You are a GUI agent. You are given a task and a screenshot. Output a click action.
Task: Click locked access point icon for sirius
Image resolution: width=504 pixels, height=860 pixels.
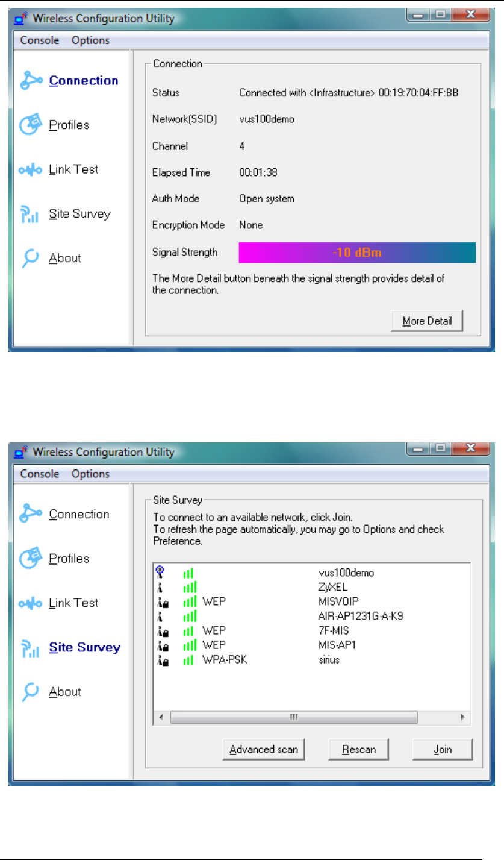[x=162, y=661]
